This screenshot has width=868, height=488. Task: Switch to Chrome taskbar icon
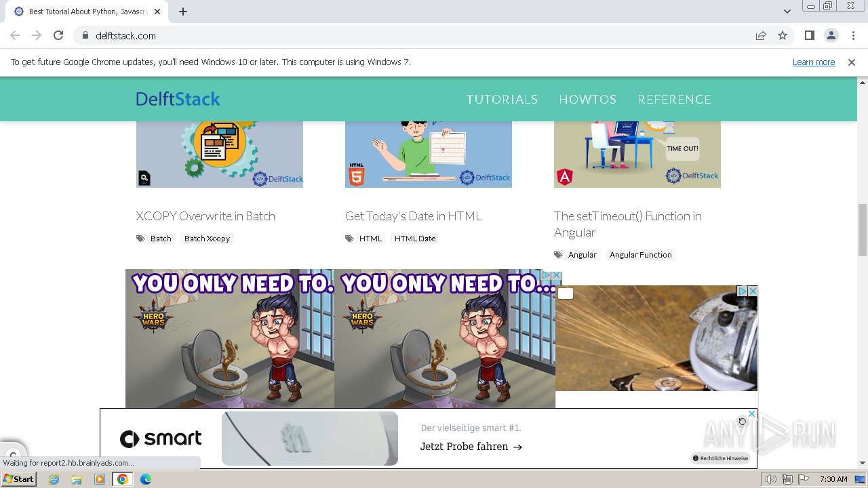[x=123, y=479]
